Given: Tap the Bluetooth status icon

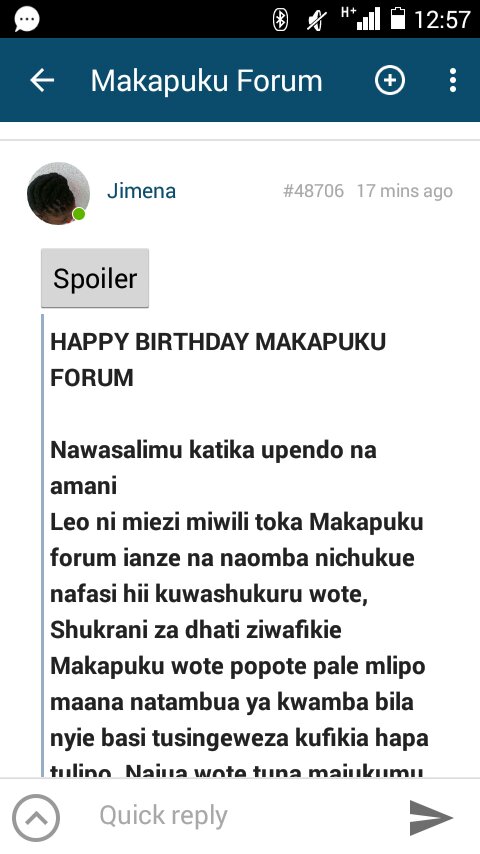Looking at the screenshot, I should pos(280,20).
